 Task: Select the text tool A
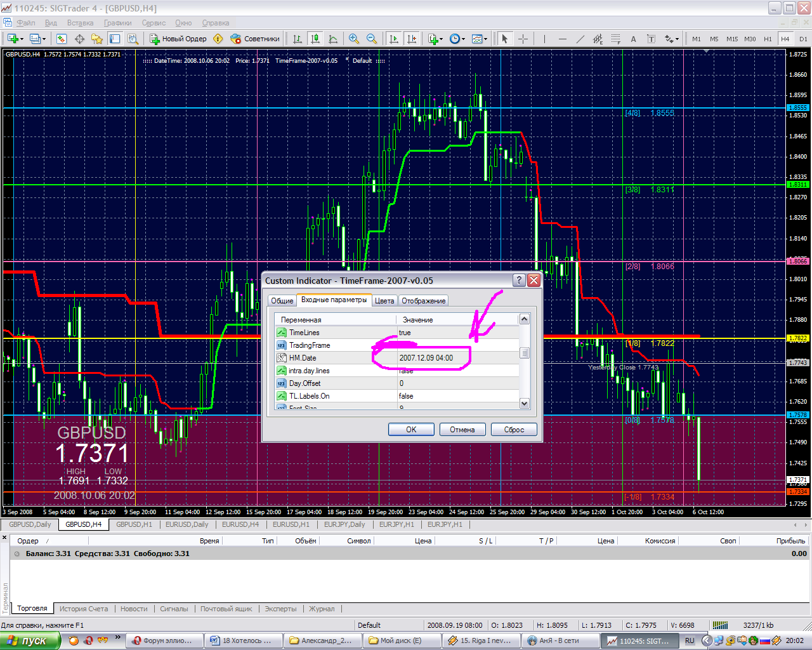[x=633, y=39]
